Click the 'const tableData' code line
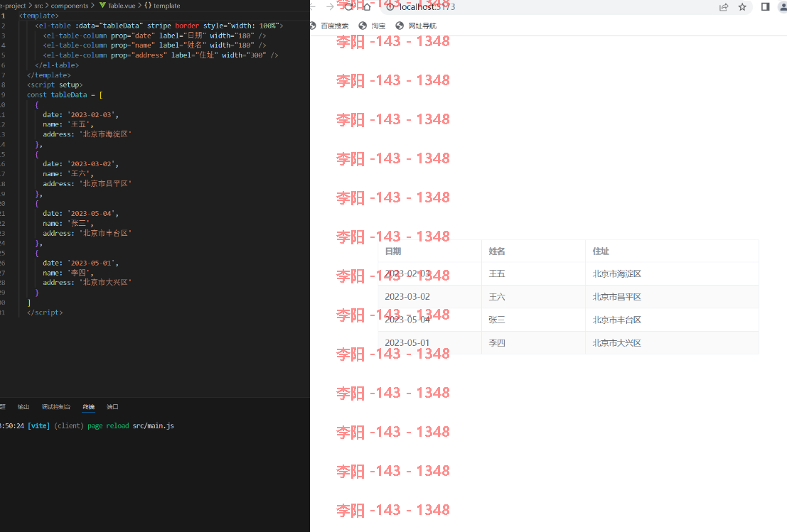This screenshot has width=787, height=532. click(x=65, y=94)
